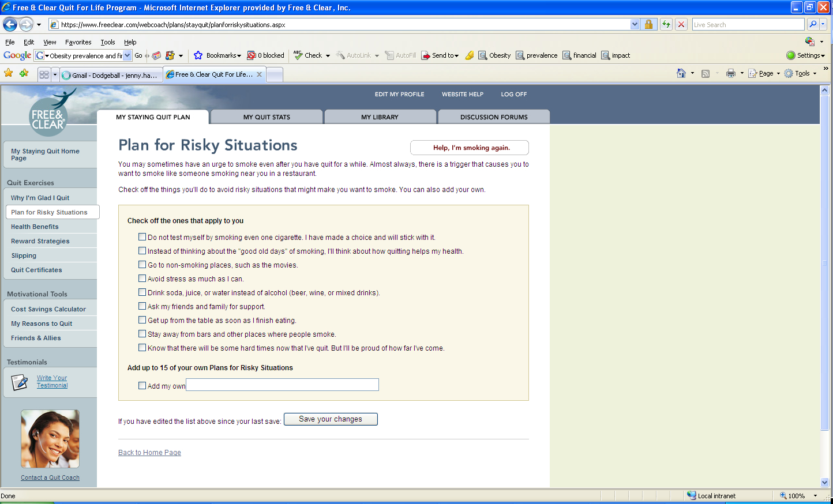Click the Quick Tabs grid icon

pyautogui.click(x=44, y=74)
